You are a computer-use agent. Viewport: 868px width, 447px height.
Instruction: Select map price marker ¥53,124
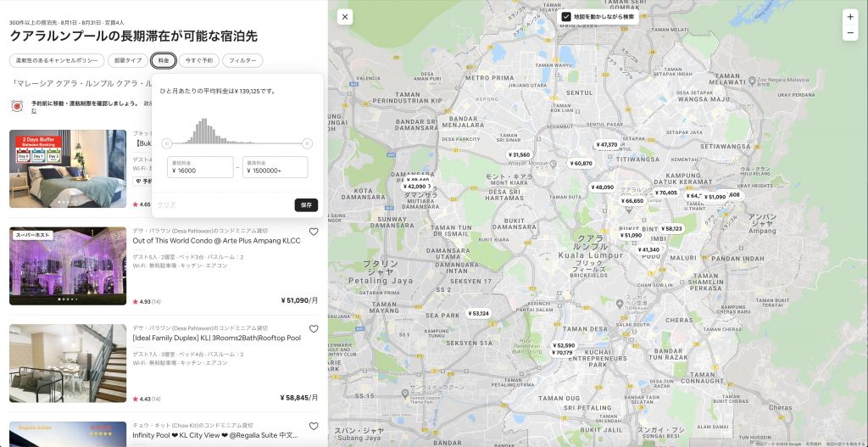coord(478,314)
